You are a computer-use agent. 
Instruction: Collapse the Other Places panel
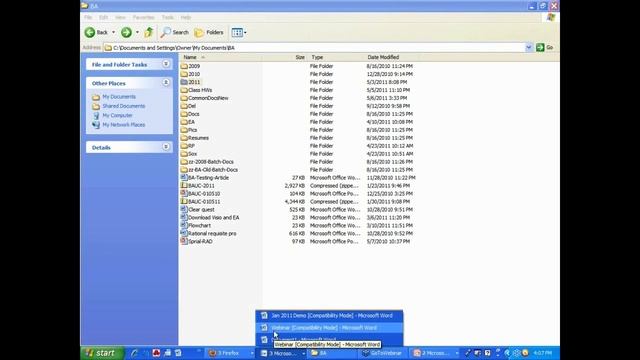pyautogui.click(x=166, y=83)
